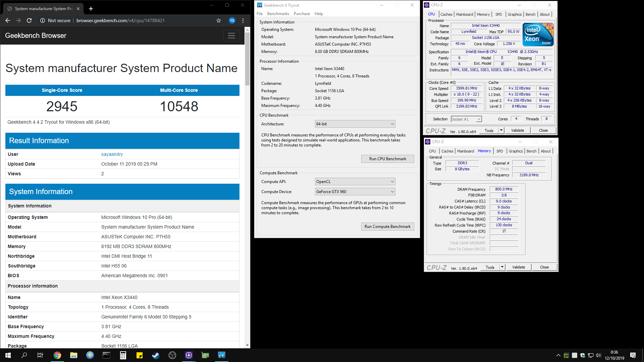Expand Tools arrow in top CPU-Z
This screenshot has width=644, height=362.
(501, 131)
